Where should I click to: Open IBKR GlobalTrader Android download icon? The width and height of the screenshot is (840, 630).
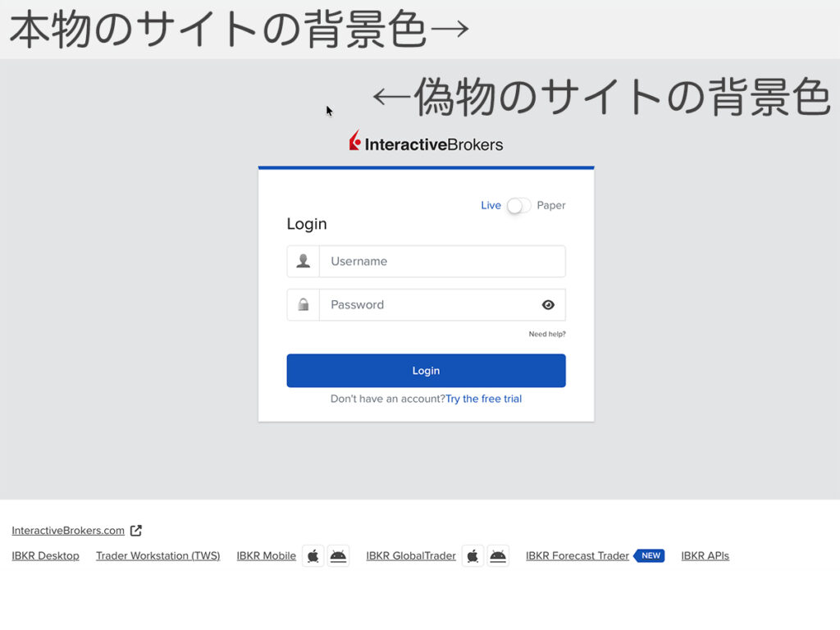pos(498,556)
